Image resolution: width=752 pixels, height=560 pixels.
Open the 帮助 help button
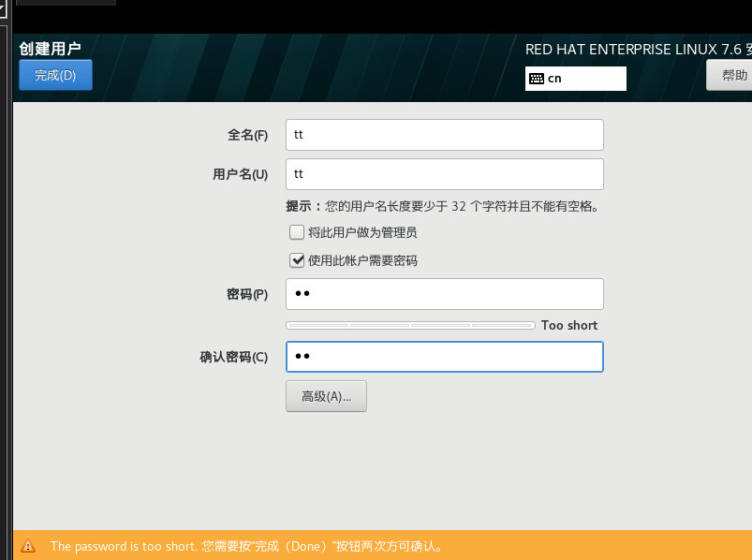(732, 75)
